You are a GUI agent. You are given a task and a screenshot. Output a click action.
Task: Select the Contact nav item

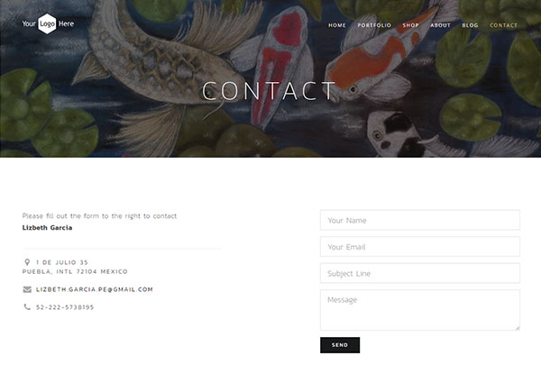pyautogui.click(x=503, y=25)
